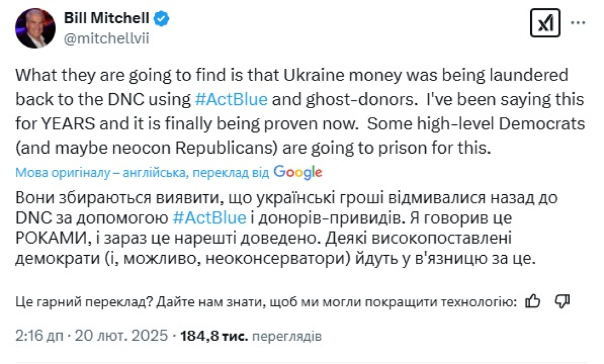This screenshot has width=604, height=364.
Task: Open #ActBlue hashtag in the English text
Action: click(232, 99)
